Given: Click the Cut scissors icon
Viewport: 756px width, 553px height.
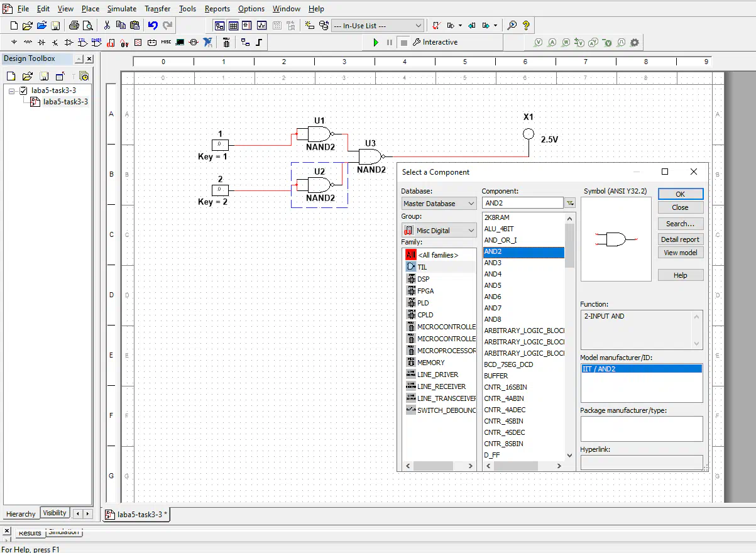Looking at the screenshot, I should [107, 26].
